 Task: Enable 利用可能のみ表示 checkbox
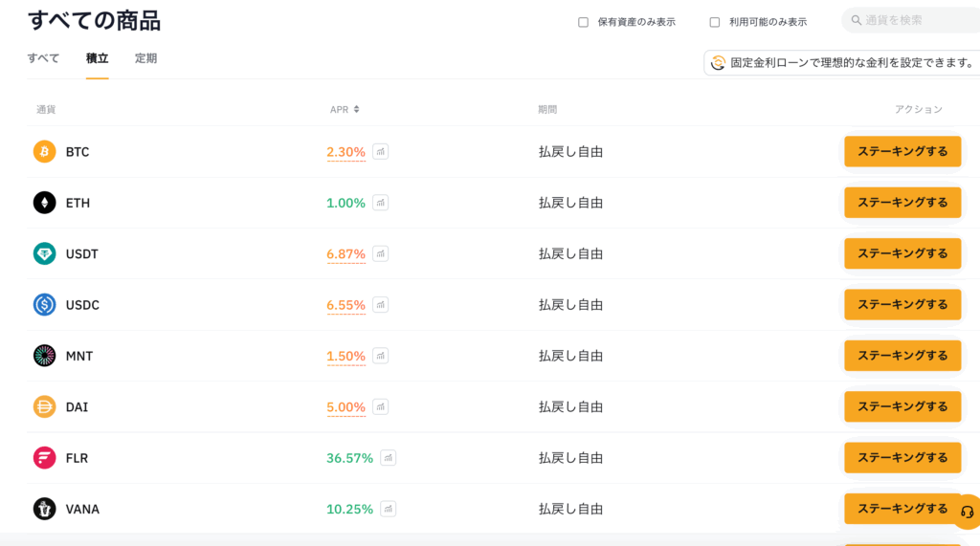click(x=714, y=23)
